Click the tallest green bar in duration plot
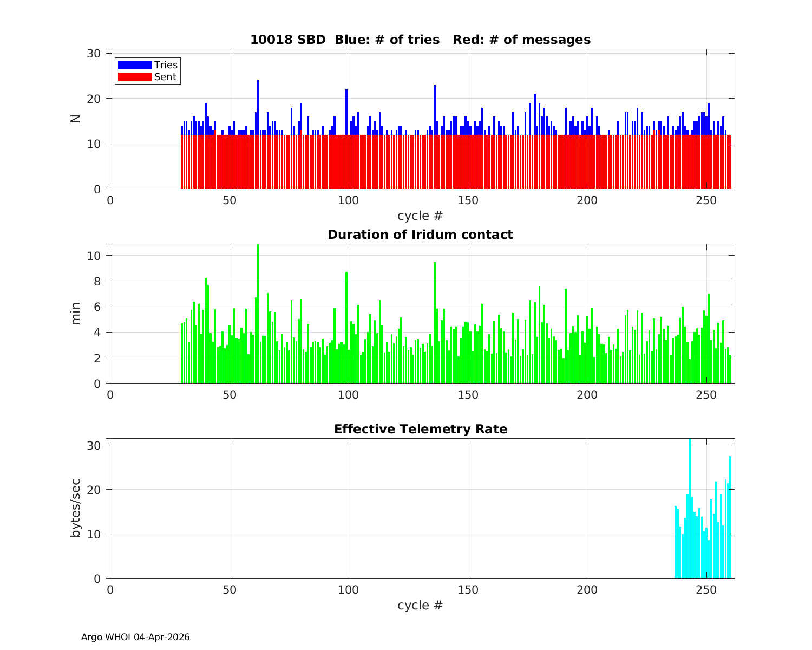Viewport: 812px width, 650px height. 258,314
